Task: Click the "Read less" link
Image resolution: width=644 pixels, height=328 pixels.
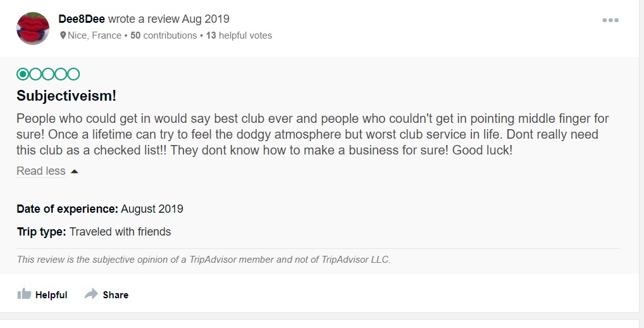Action: 41,171
